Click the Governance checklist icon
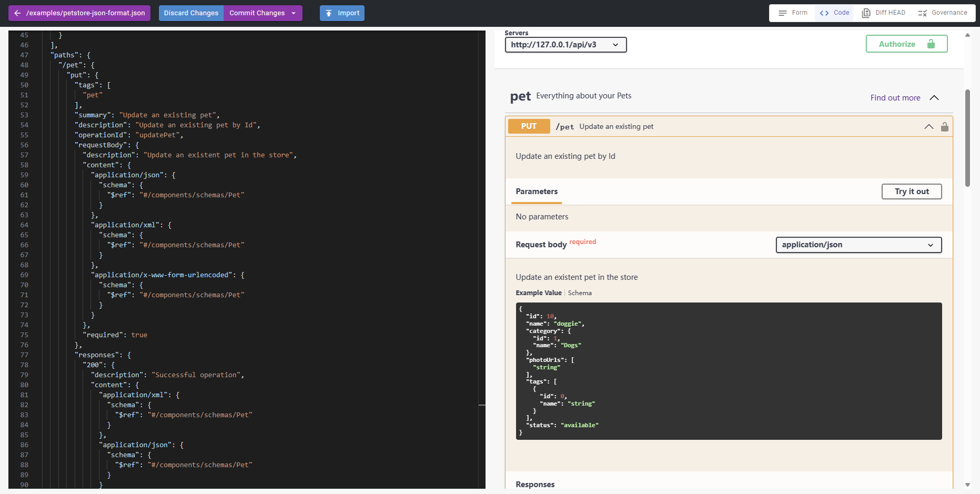 click(x=922, y=13)
